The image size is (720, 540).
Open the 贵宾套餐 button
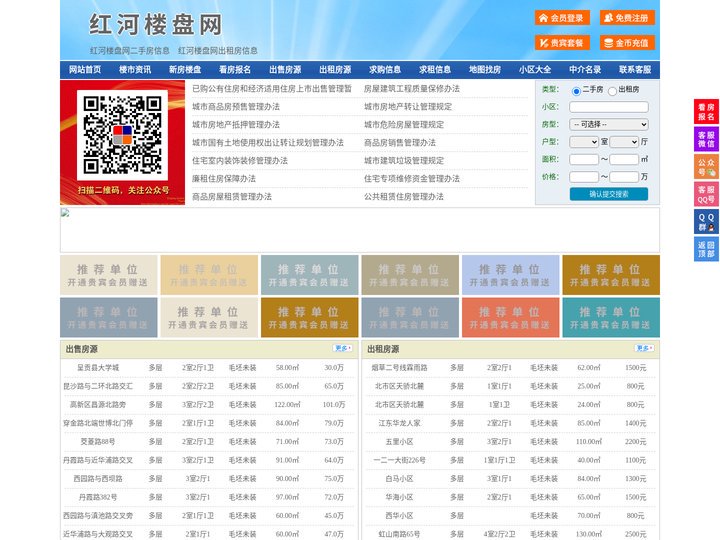(x=562, y=43)
